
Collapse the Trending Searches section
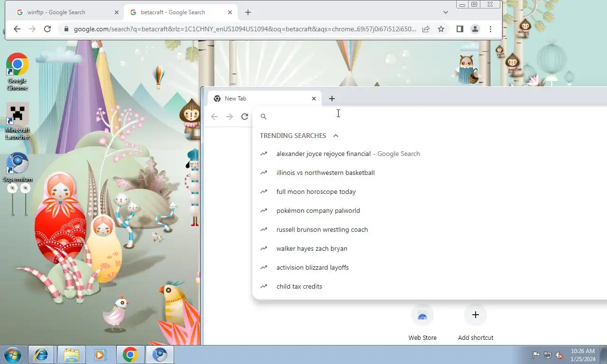[336, 136]
